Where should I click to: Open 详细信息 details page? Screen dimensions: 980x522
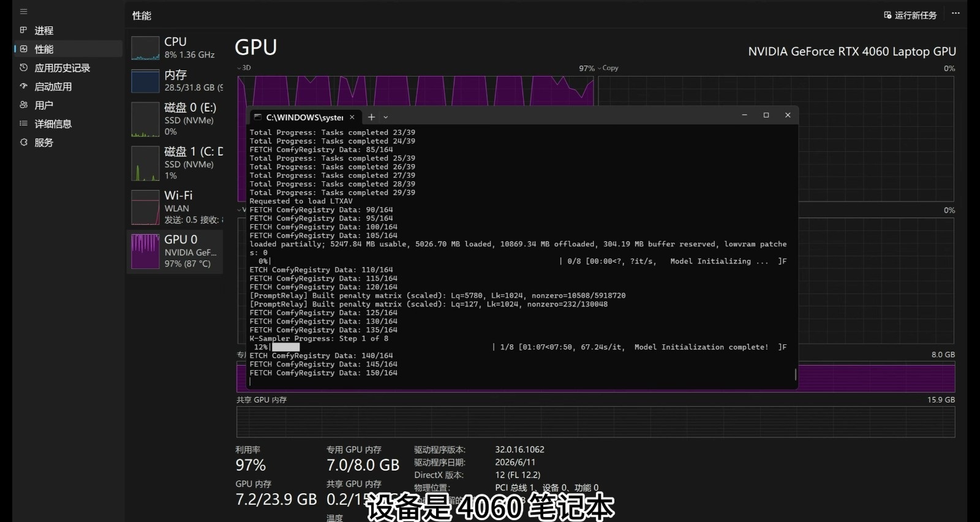53,124
